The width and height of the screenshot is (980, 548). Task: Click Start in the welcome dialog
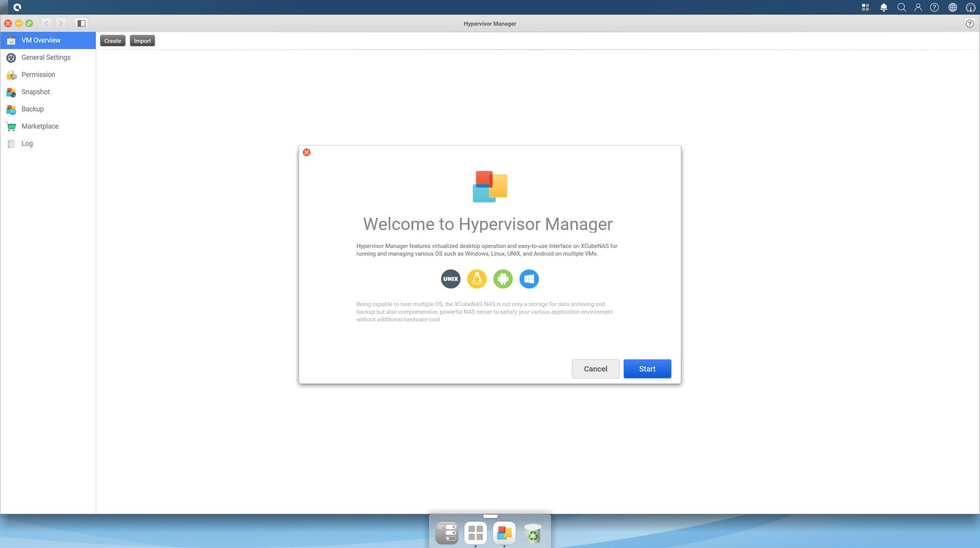point(647,369)
